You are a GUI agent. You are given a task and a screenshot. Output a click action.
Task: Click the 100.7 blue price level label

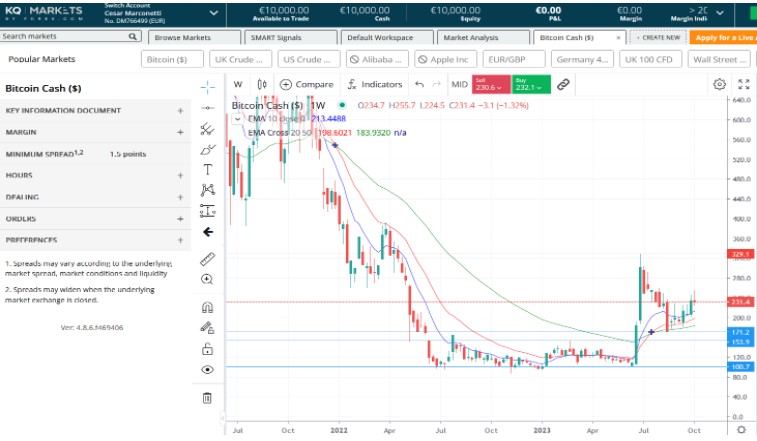click(x=740, y=367)
